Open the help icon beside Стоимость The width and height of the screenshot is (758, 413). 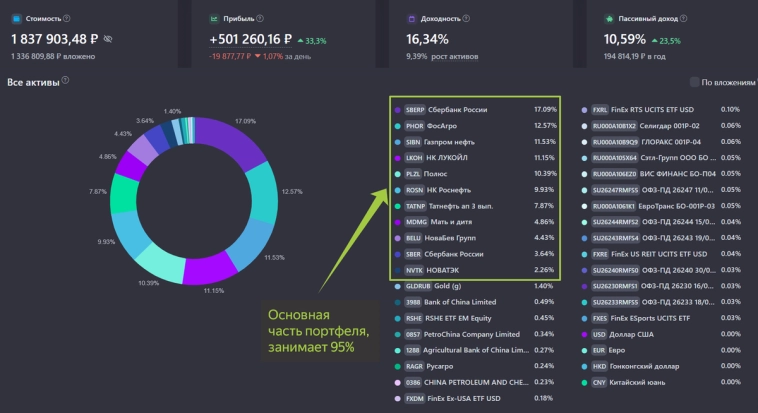pos(67,18)
